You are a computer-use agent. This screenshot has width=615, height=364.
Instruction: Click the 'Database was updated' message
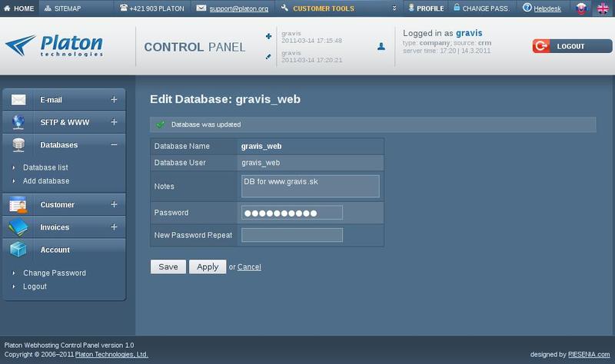click(206, 124)
